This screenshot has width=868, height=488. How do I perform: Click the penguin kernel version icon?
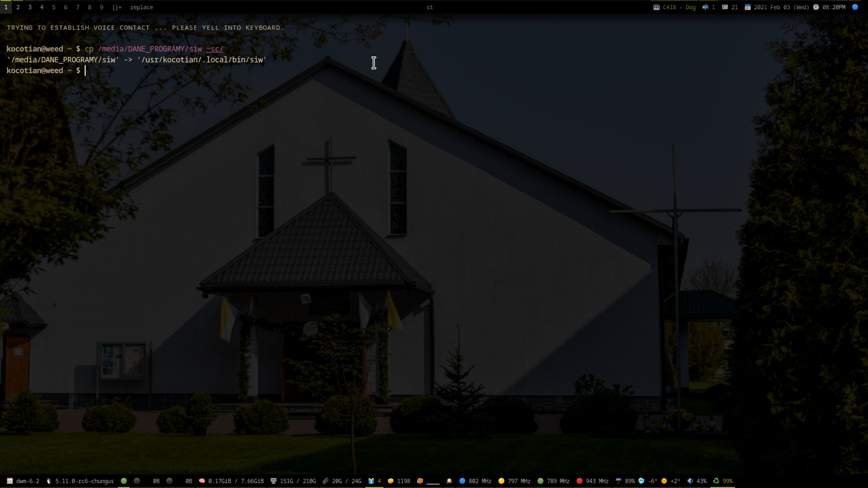point(49,481)
